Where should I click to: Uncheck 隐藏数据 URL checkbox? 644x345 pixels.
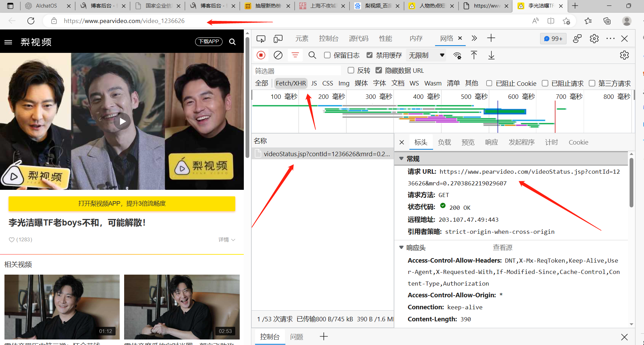click(x=379, y=70)
